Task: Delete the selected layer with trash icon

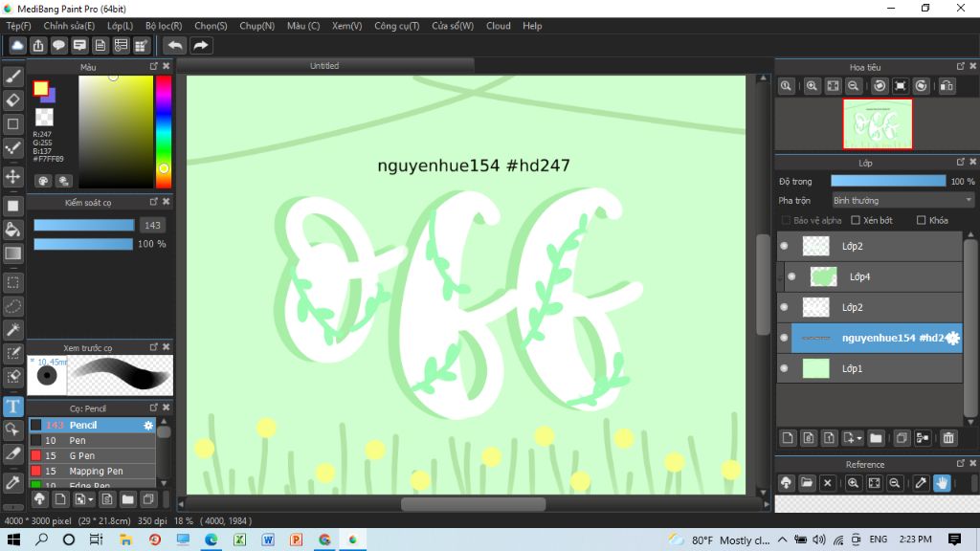Action: 948,438
